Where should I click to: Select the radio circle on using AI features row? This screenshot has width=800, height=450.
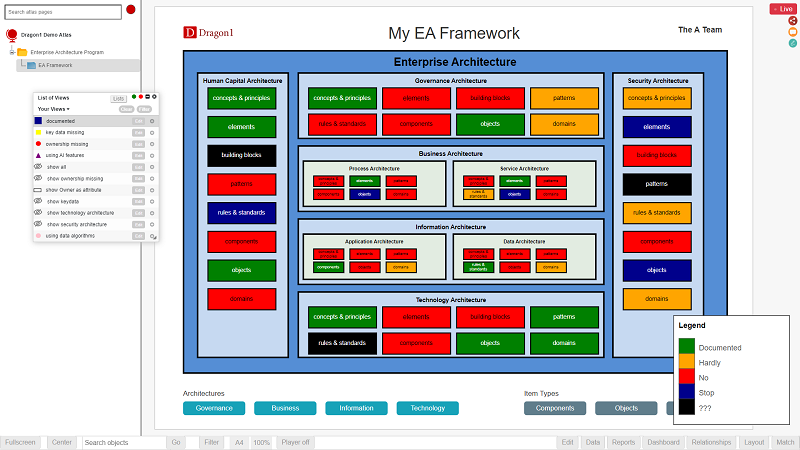pyautogui.click(x=152, y=156)
